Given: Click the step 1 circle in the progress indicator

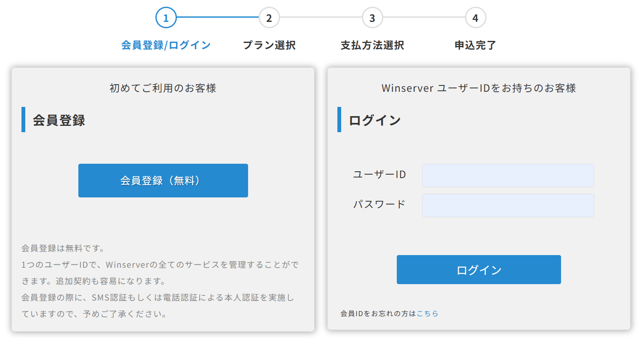Looking at the screenshot, I should [x=166, y=18].
